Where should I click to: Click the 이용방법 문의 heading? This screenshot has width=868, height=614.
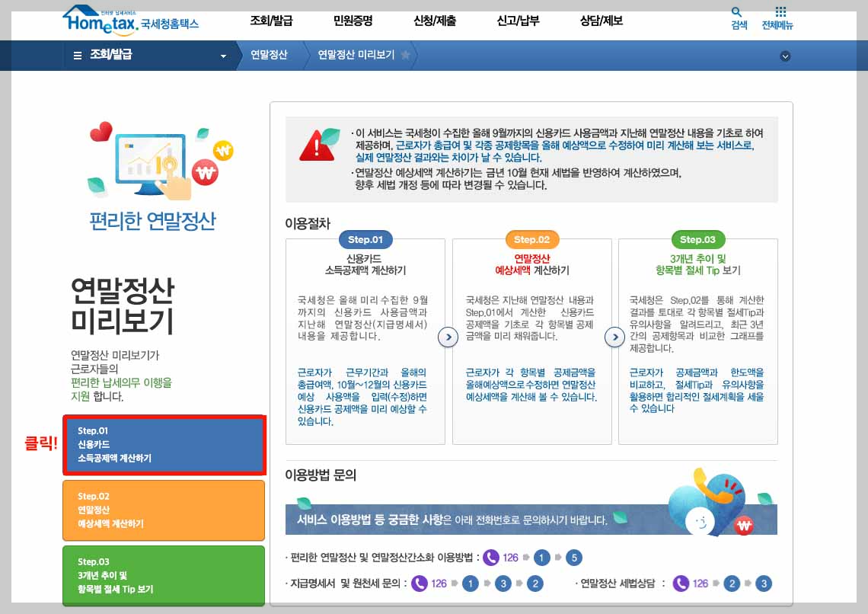[x=321, y=475]
